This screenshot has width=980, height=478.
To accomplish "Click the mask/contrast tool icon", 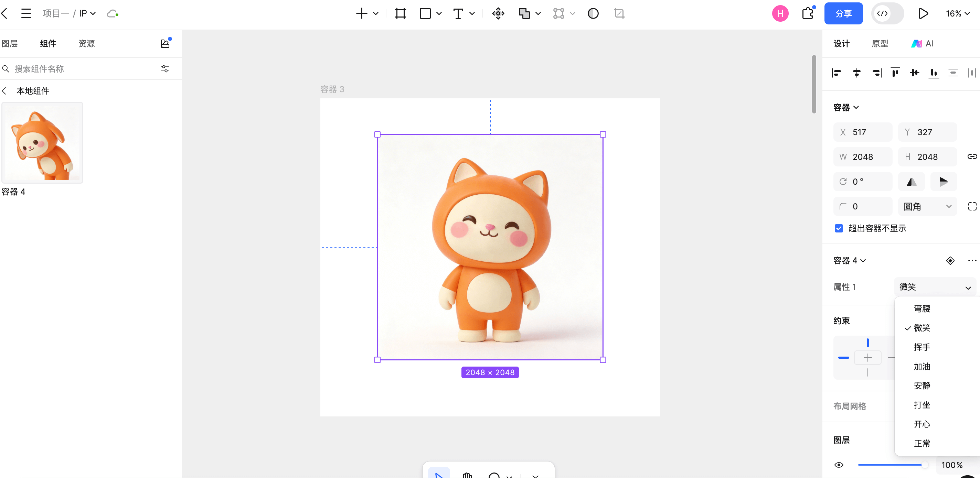I will pyautogui.click(x=593, y=13).
